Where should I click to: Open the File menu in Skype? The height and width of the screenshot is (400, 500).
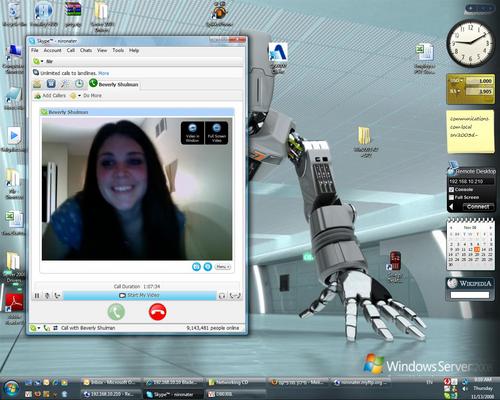pos(34,50)
